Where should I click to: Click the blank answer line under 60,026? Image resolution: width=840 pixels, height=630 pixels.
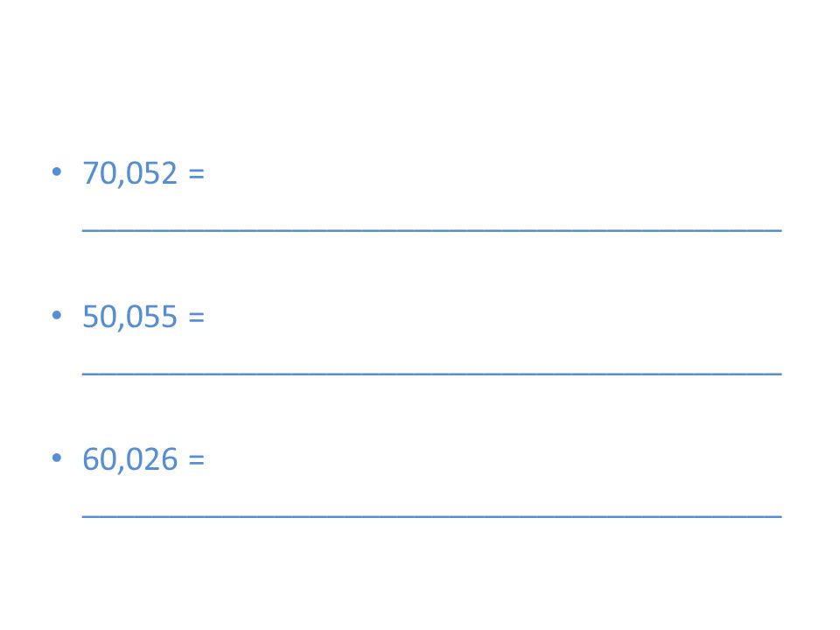point(431,516)
